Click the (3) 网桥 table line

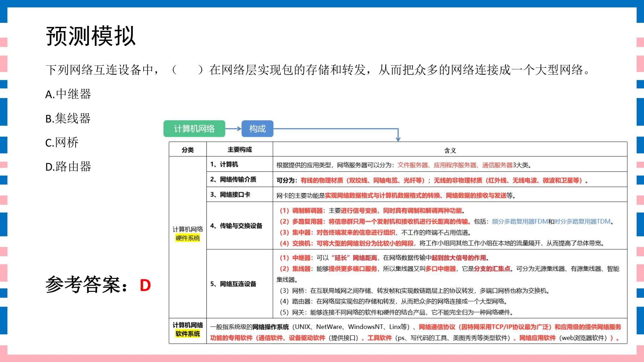pos(414,291)
